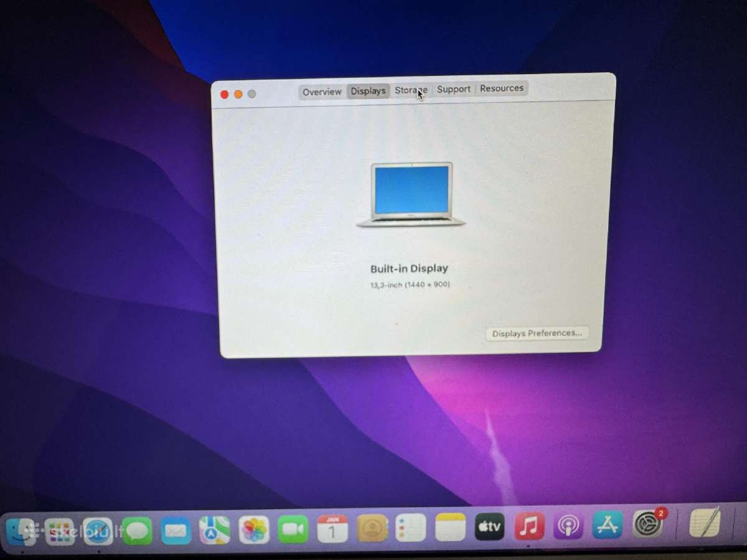Launch Safari from the Dock
Viewport: 747px width, 560px height.
[98, 532]
